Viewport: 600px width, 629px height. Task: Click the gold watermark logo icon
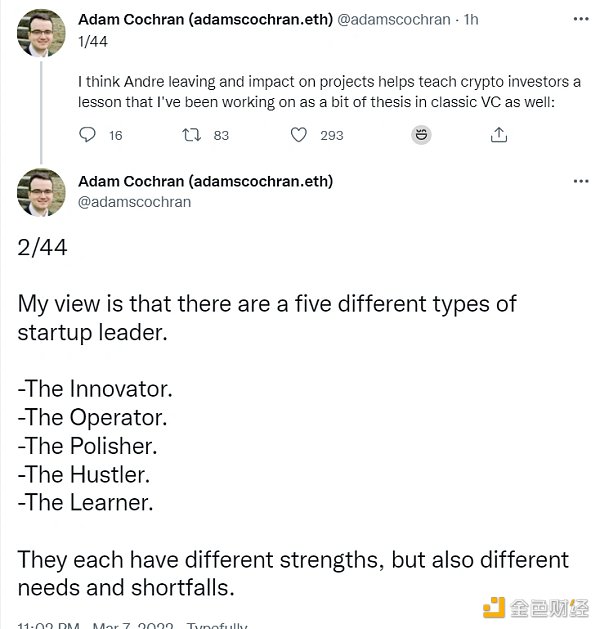coord(493,608)
